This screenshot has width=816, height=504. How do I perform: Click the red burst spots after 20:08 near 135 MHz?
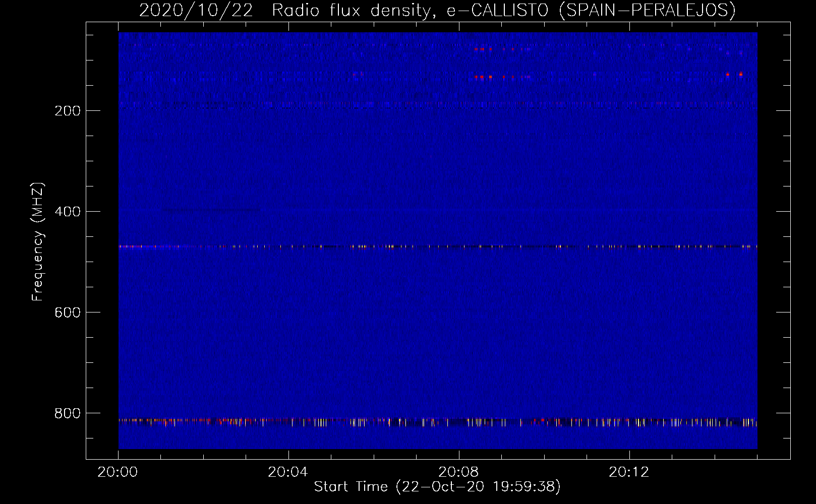coord(502,77)
